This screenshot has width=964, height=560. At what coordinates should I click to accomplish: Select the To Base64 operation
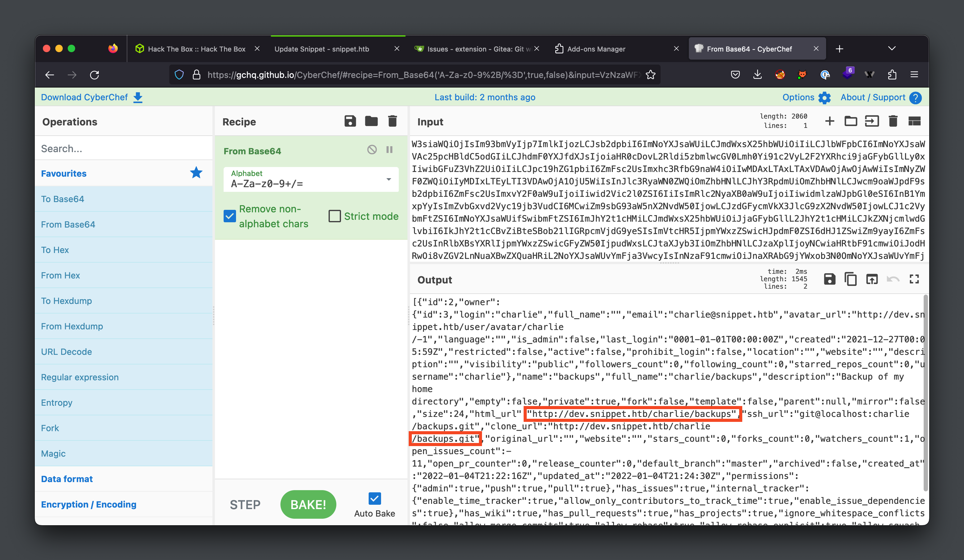[x=124, y=199]
